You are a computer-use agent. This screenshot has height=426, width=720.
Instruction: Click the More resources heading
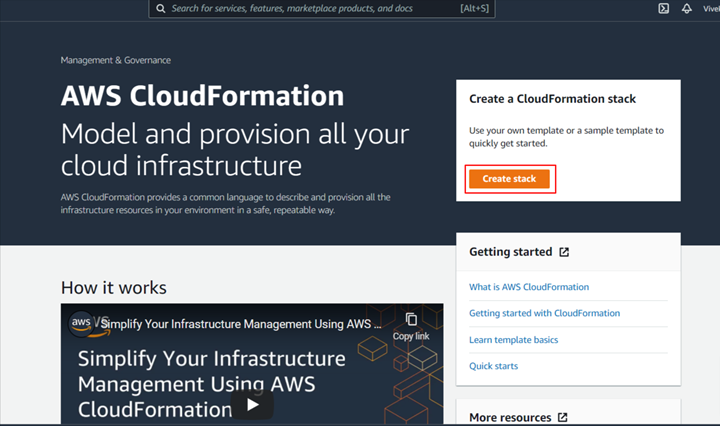pos(510,417)
